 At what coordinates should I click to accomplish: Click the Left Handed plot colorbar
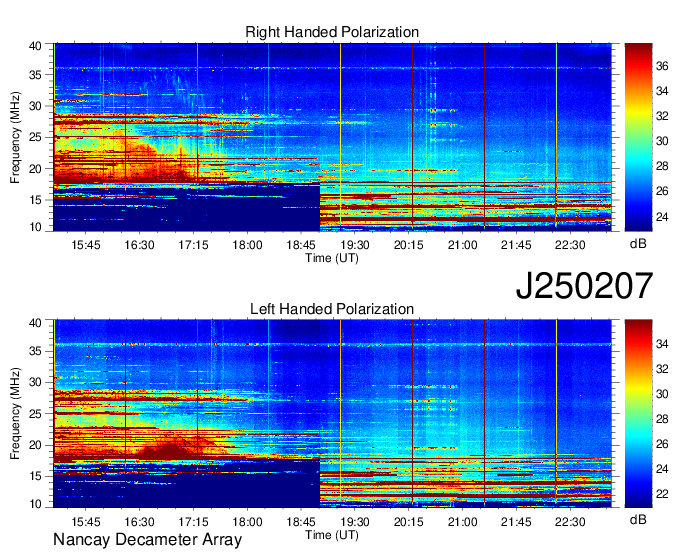coord(638,414)
